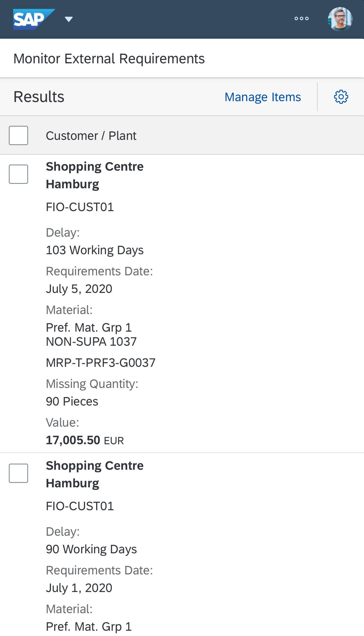Click material number MRP-T-PRF3-G0037
This screenshot has height=636, width=364.
click(x=101, y=363)
